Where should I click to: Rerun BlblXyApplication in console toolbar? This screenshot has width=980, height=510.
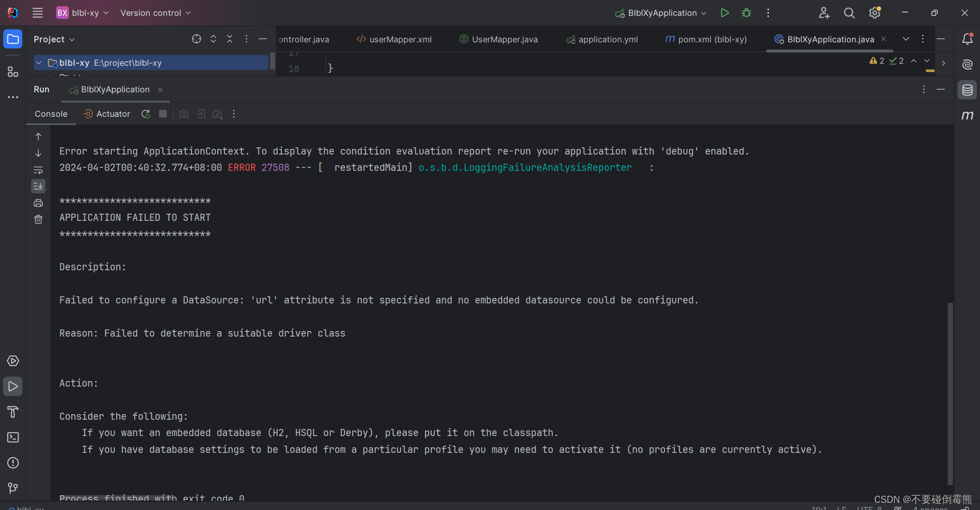(146, 114)
